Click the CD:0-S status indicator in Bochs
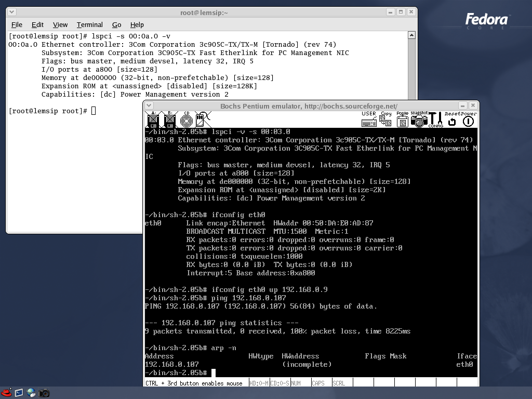The image size is (532, 399). click(x=280, y=383)
